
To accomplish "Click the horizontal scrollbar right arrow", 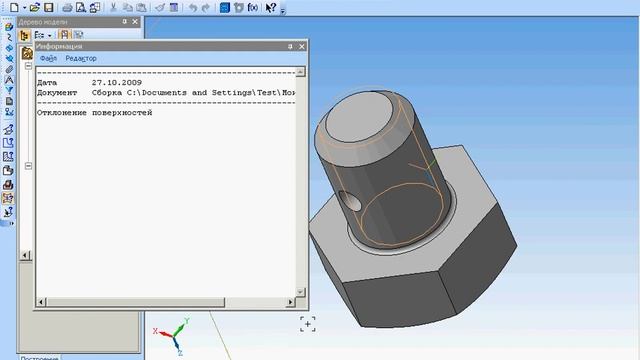I will pos(290,302).
